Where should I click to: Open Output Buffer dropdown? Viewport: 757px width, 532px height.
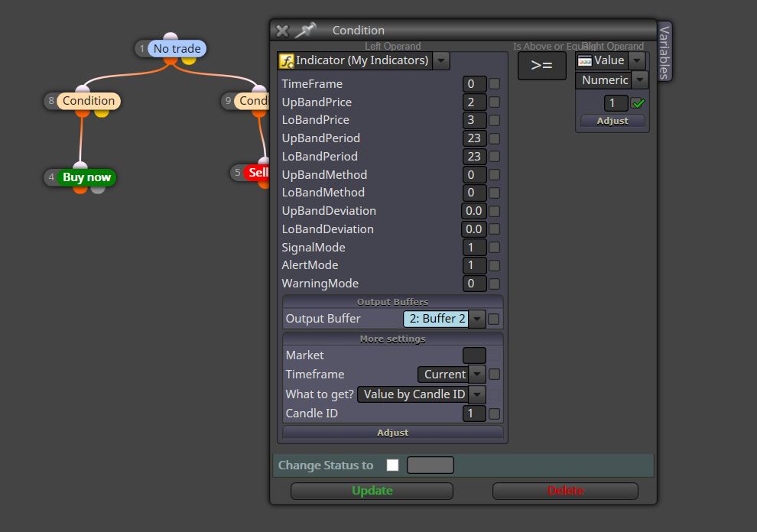pyautogui.click(x=477, y=319)
